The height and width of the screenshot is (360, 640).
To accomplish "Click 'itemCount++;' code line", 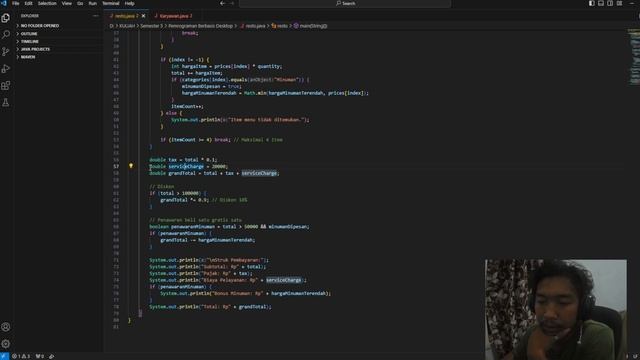I will click(x=187, y=106).
